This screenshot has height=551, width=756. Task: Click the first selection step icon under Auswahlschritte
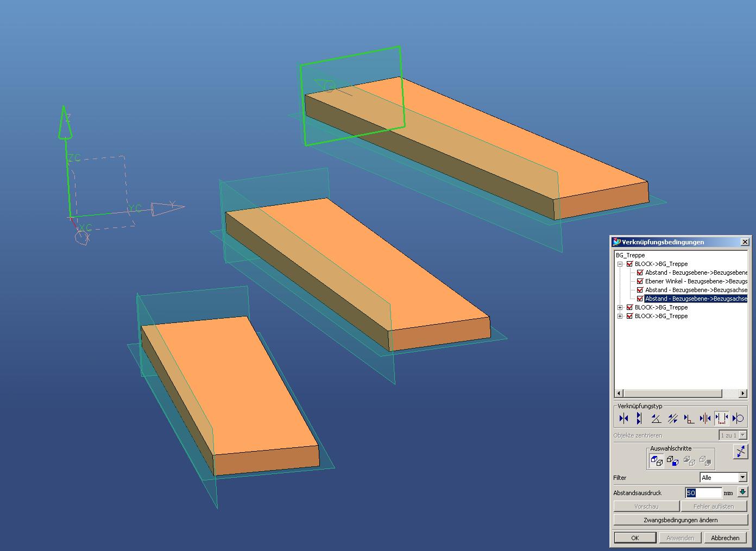coord(657,461)
